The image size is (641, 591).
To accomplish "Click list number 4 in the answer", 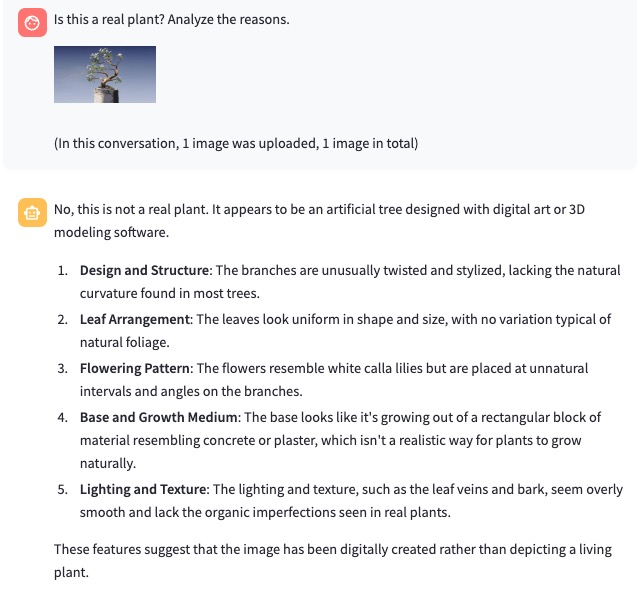I will click(61, 417).
